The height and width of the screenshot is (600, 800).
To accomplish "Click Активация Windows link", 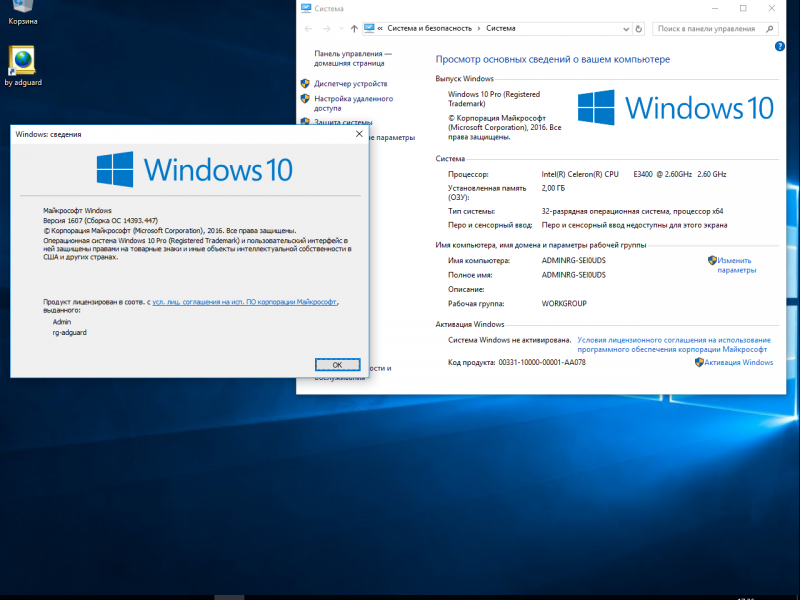I will coord(738,362).
